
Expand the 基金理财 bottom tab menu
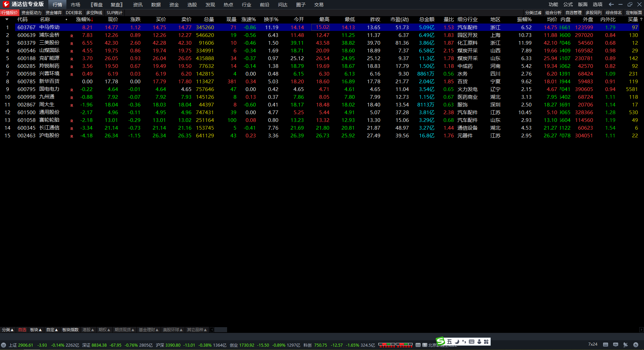click(149, 330)
